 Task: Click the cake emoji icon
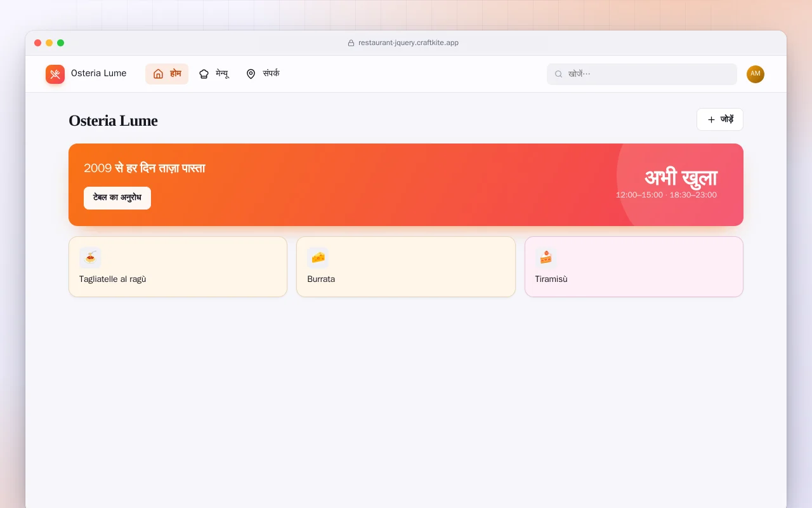[546, 258]
